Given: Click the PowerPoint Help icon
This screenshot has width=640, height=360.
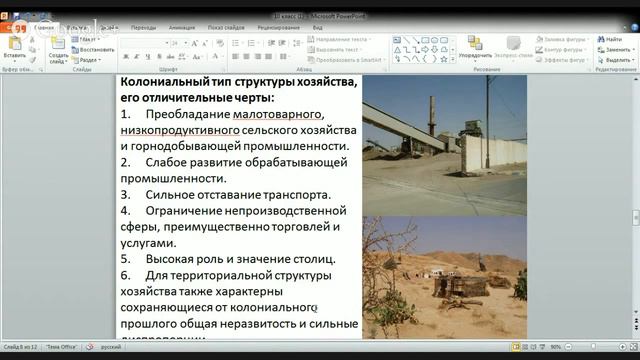Looking at the screenshot, I should (x=635, y=28).
